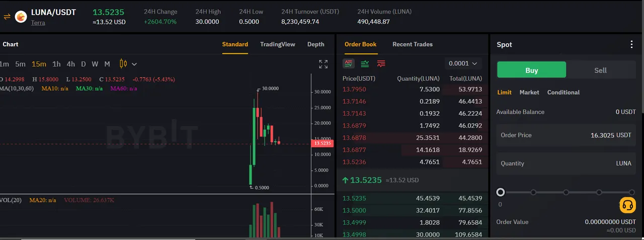Click ask price 13.7143 in order book

[354, 113]
